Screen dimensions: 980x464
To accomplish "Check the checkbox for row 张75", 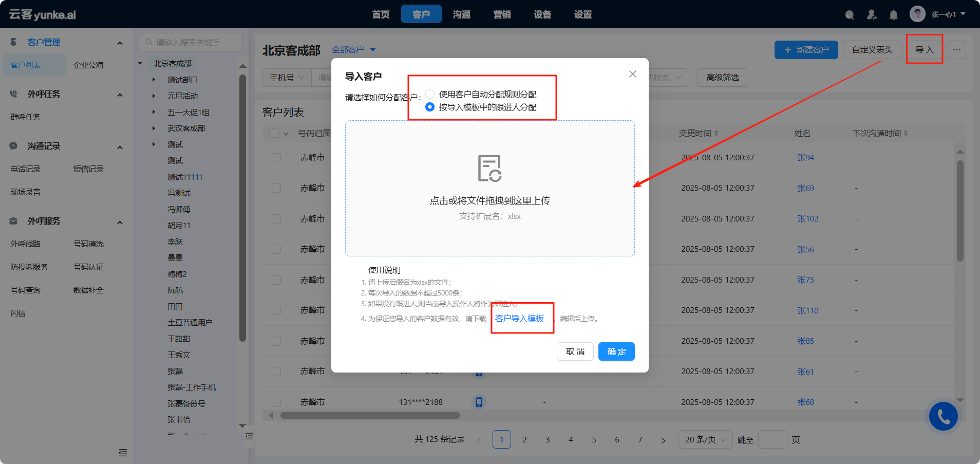I will point(276,280).
